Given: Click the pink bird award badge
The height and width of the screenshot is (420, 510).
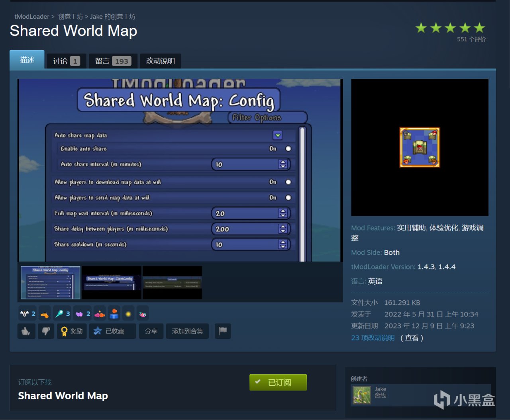Looking at the screenshot, I should (x=142, y=314).
